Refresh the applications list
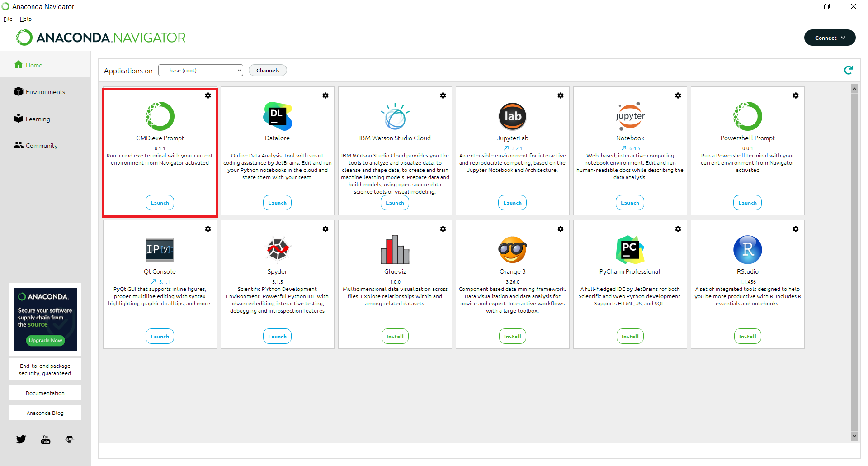The width and height of the screenshot is (868, 466). [849, 70]
